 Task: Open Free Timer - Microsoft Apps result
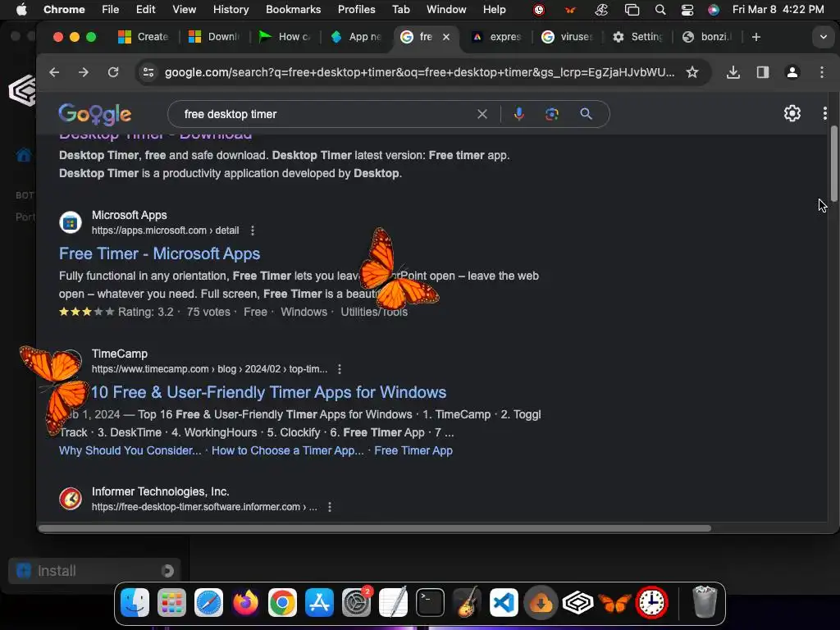(160, 254)
